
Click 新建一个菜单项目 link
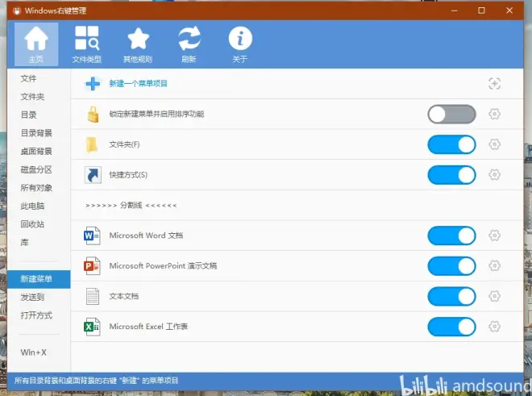click(138, 84)
